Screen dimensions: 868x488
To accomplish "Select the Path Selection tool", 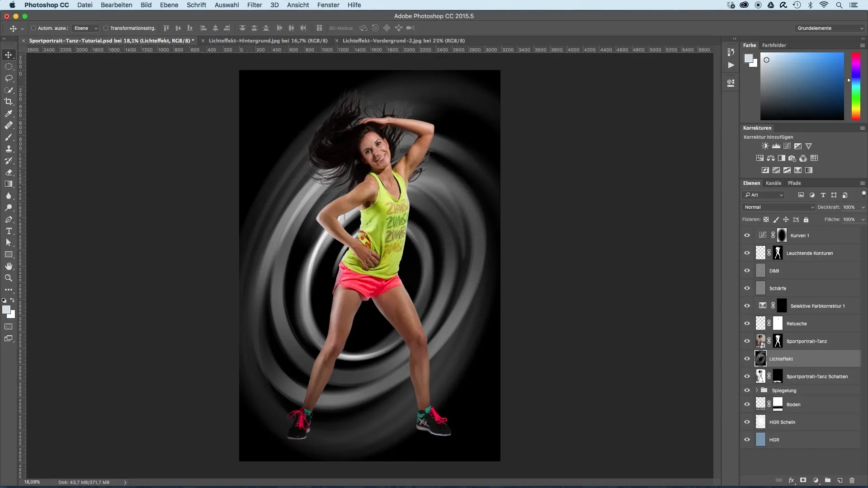I will click(x=9, y=243).
